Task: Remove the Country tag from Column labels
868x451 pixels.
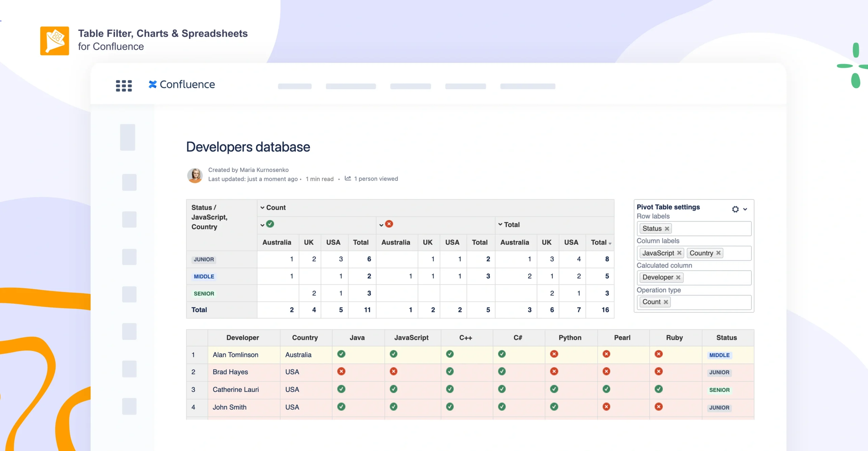Action: [719, 253]
